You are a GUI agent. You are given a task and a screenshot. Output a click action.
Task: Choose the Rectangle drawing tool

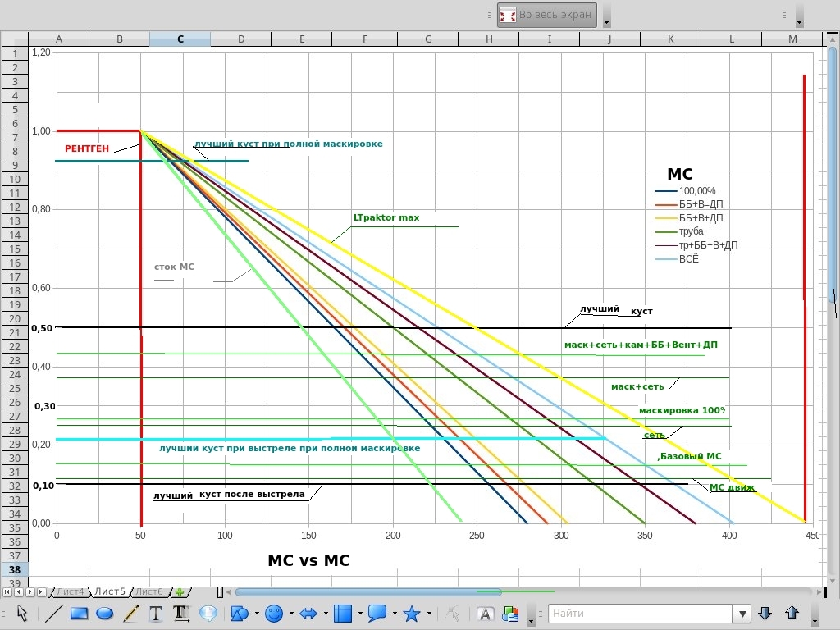(79, 613)
